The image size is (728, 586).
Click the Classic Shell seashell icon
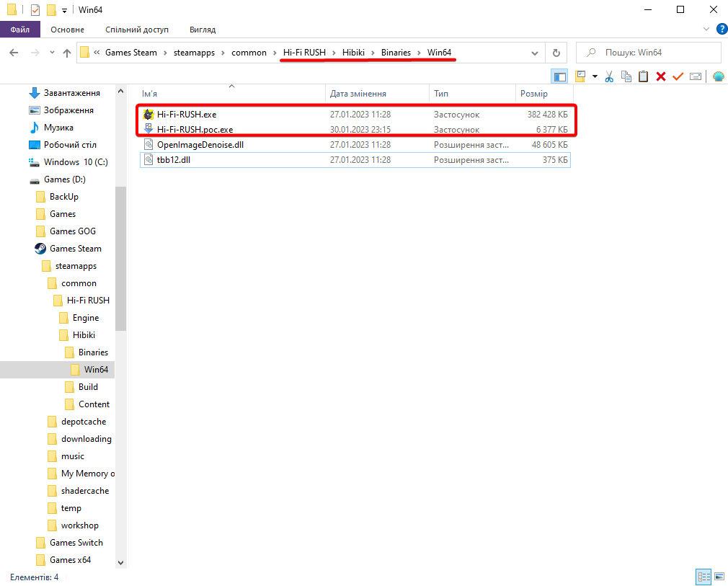[718, 76]
